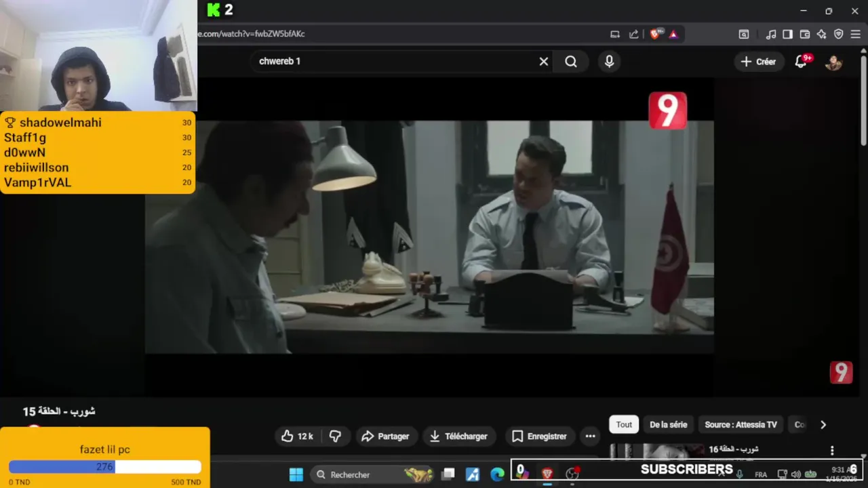Click the taskbar Rechercher search box

[x=373, y=474]
